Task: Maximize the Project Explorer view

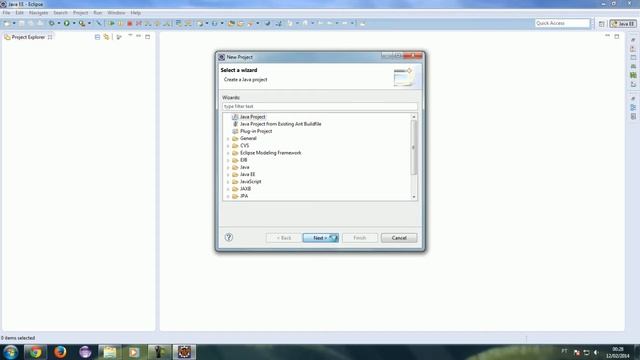Action: pos(148,37)
